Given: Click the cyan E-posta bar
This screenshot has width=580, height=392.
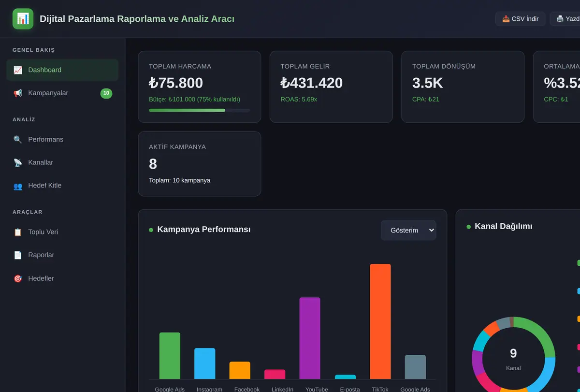Looking at the screenshot, I should (x=345, y=377).
